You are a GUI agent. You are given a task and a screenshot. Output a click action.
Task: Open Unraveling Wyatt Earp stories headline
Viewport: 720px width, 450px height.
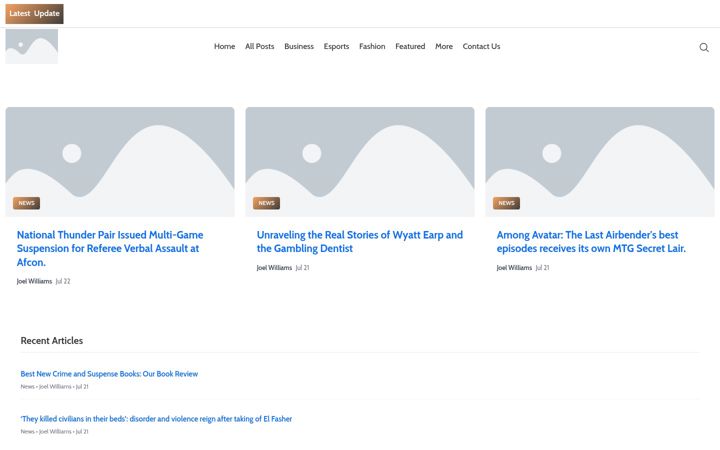360,242
